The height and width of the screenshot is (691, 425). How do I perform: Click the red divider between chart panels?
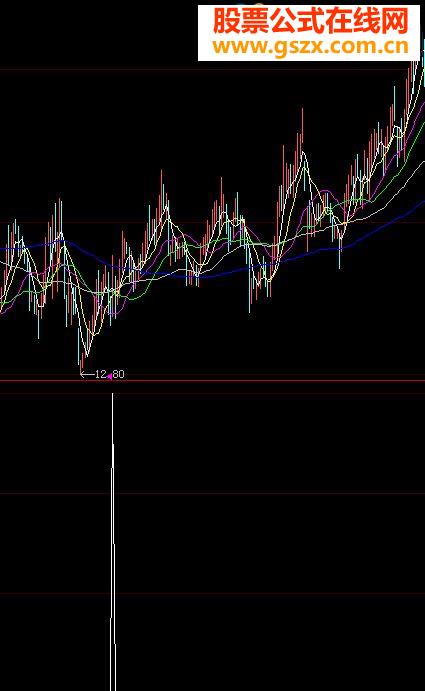click(212, 381)
